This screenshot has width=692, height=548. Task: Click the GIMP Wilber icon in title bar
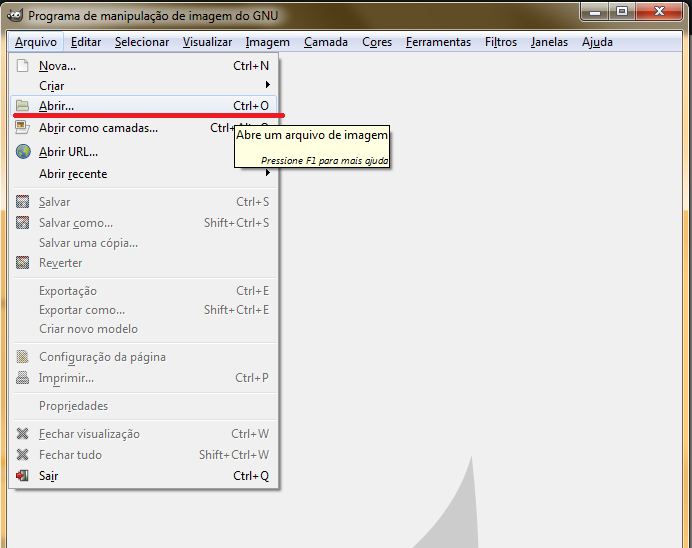(15, 15)
